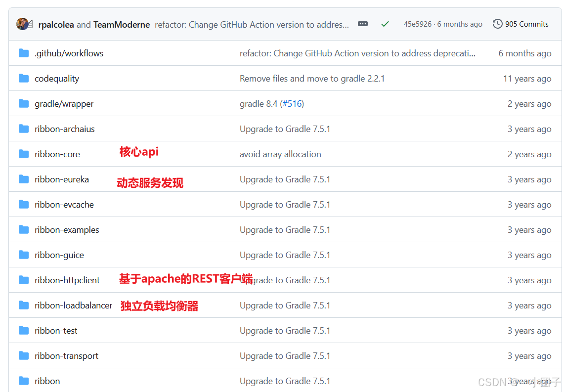Click '11 years ago' timestamp in codequality row

(527, 79)
